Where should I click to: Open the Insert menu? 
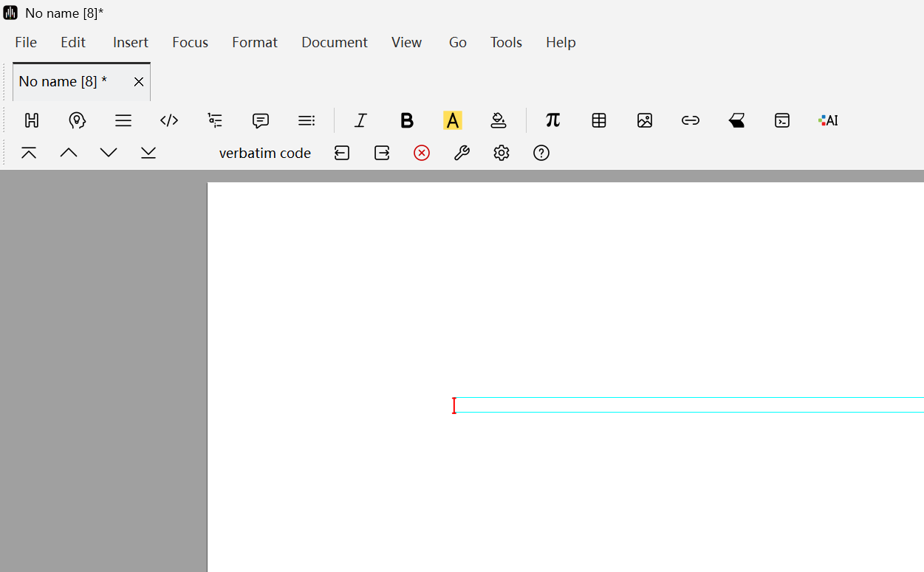coord(130,42)
